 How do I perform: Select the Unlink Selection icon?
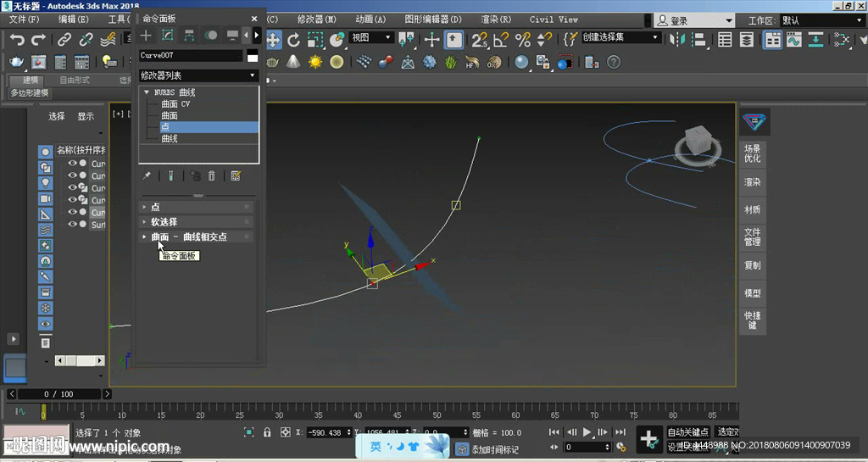click(86, 40)
